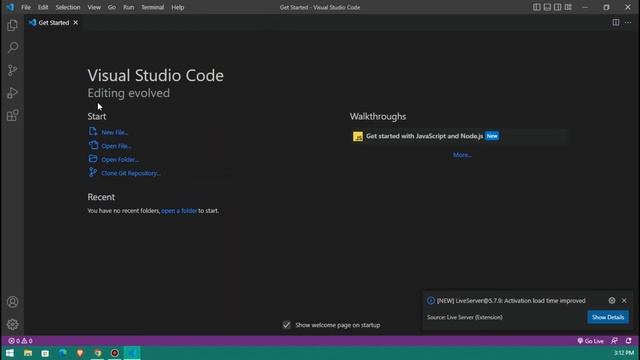This screenshot has width=640, height=360.
Task: Click the screen recorder taskbar icon
Action: point(115,353)
